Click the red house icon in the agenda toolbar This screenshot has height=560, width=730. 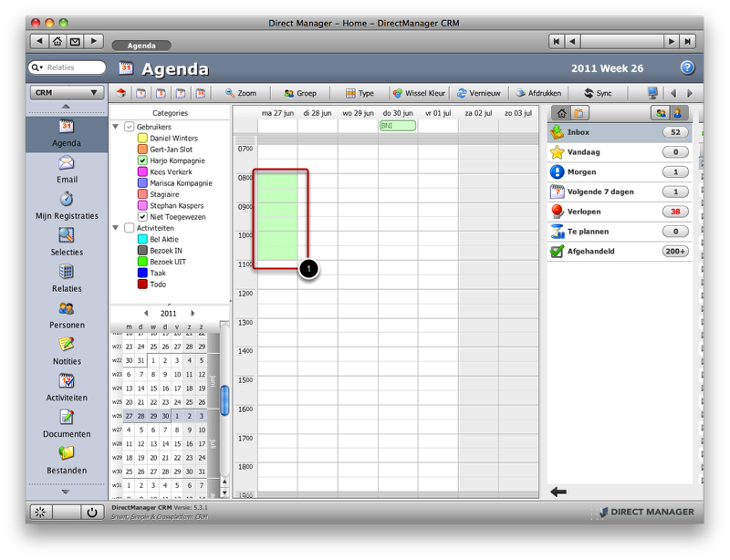coord(121,93)
